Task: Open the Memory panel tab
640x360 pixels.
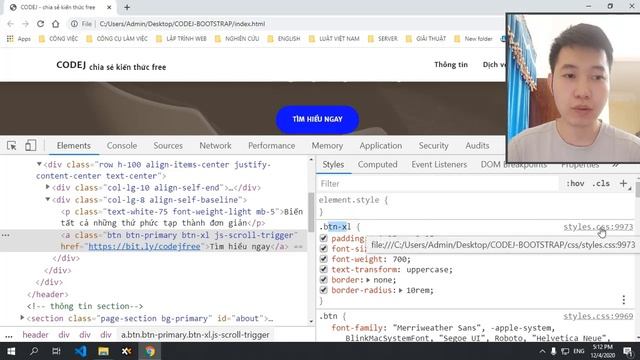Action: (327, 146)
